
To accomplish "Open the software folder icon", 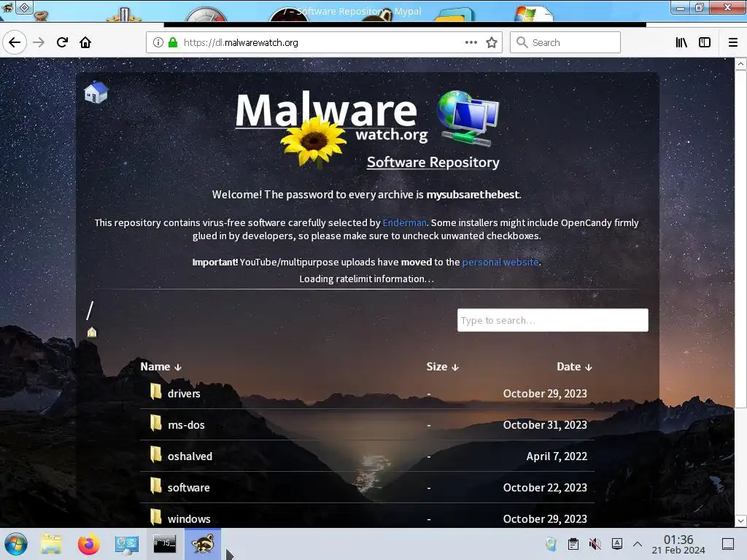I will (156, 486).
